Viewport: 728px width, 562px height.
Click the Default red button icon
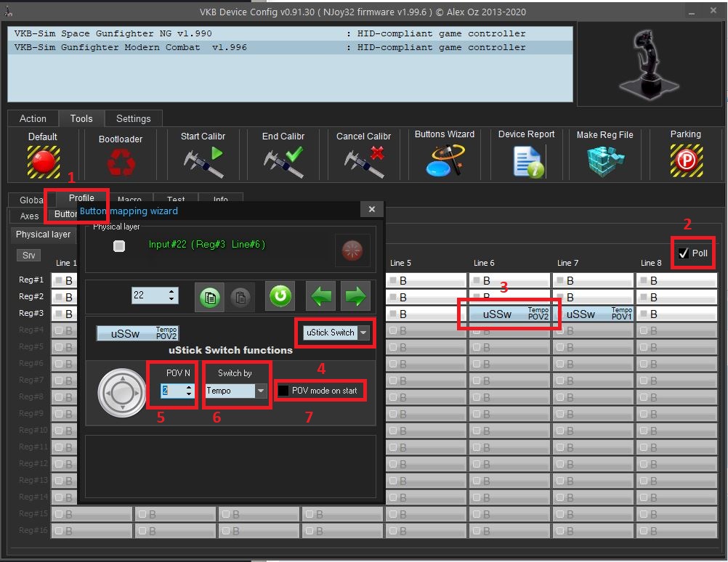pos(44,161)
